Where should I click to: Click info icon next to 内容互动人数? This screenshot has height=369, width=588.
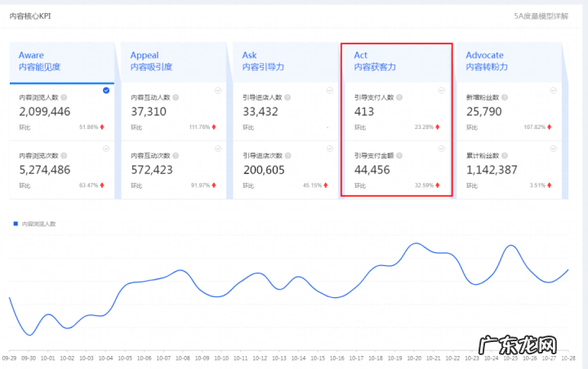[176, 97]
